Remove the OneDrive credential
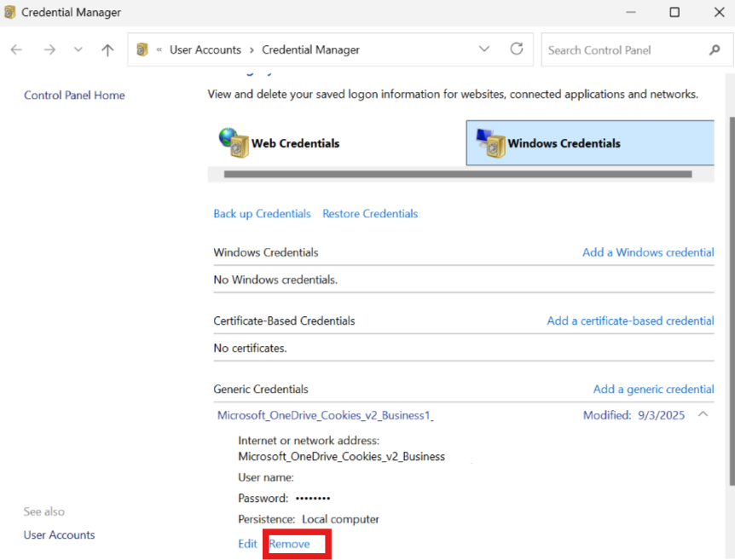735x560 pixels. tap(289, 544)
